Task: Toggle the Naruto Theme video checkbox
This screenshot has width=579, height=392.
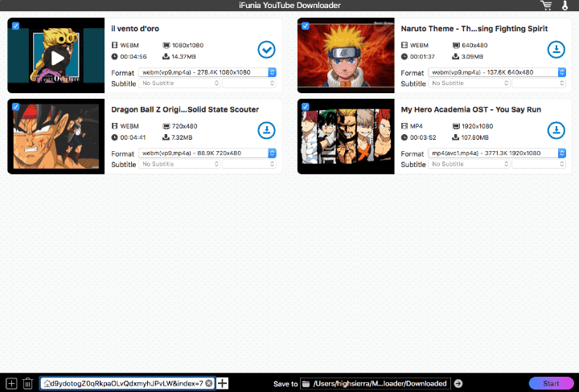Action: tap(306, 27)
